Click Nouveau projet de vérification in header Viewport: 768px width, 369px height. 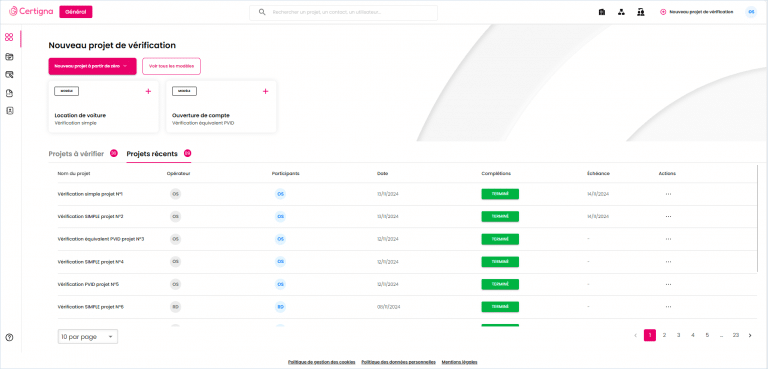696,12
